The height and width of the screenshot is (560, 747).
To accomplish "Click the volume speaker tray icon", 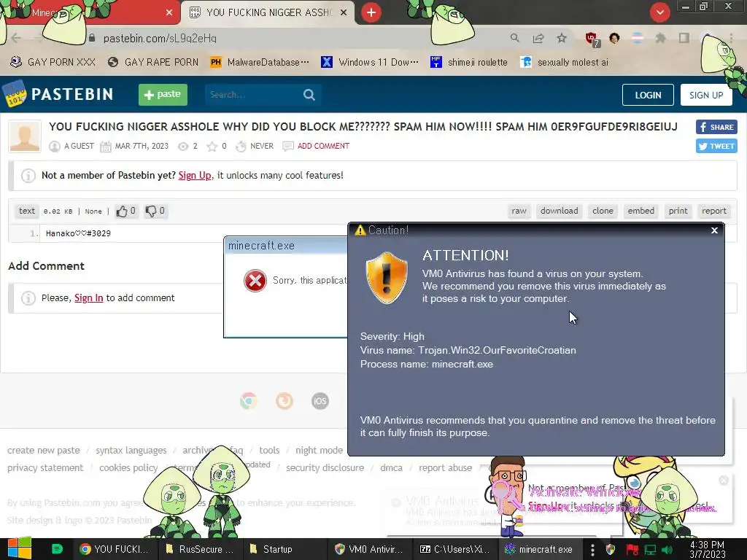I will tap(667, 550).
